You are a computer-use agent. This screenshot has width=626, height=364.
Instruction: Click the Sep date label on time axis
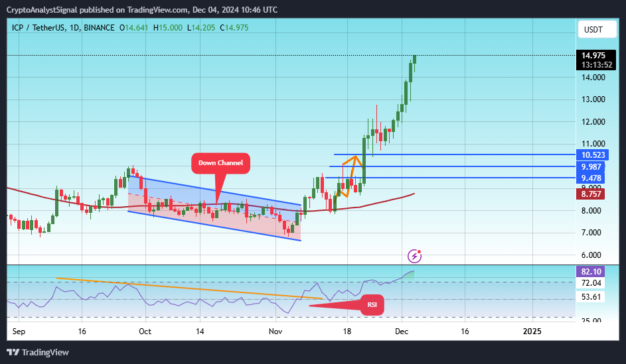tap(19, 332)
